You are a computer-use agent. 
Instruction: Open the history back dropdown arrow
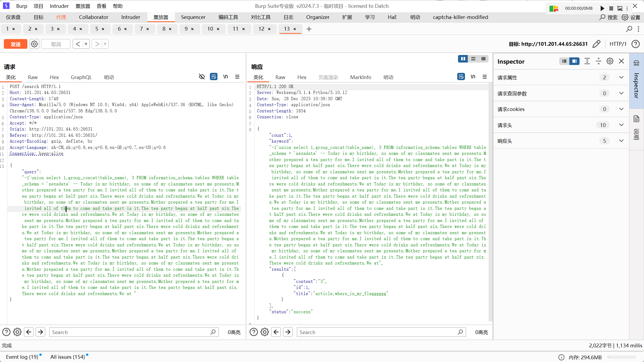point(86,44)
